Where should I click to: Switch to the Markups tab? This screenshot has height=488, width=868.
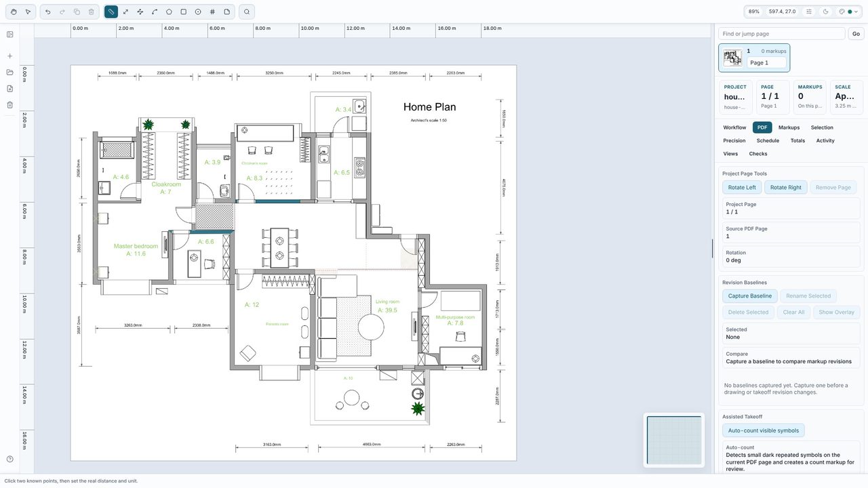tap(789, 127)
